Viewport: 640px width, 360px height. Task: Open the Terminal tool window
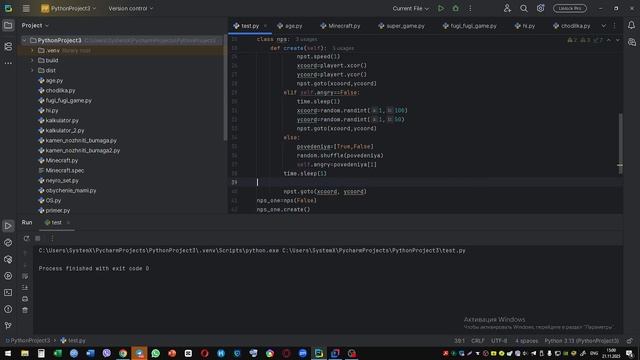pyautogui.click(x=8, y=293)
